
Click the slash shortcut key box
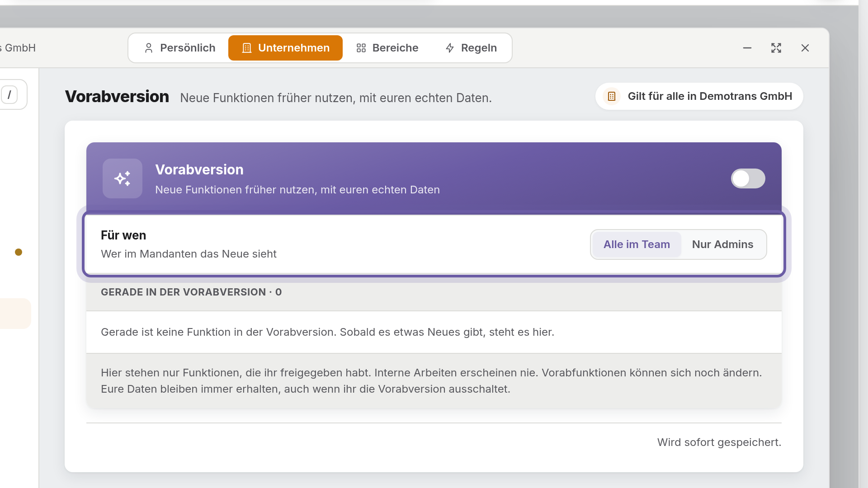[9, 95]
